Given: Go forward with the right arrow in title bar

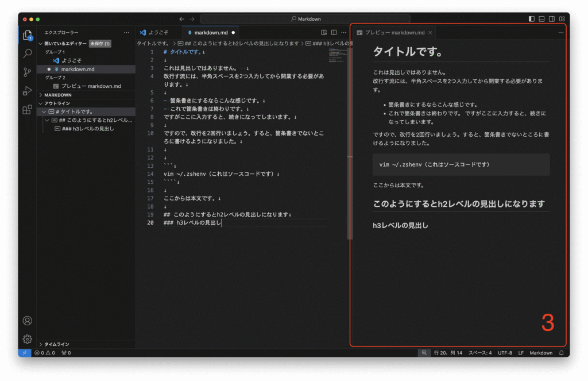Looking at the screenshot, I should (x=192, y=19).
